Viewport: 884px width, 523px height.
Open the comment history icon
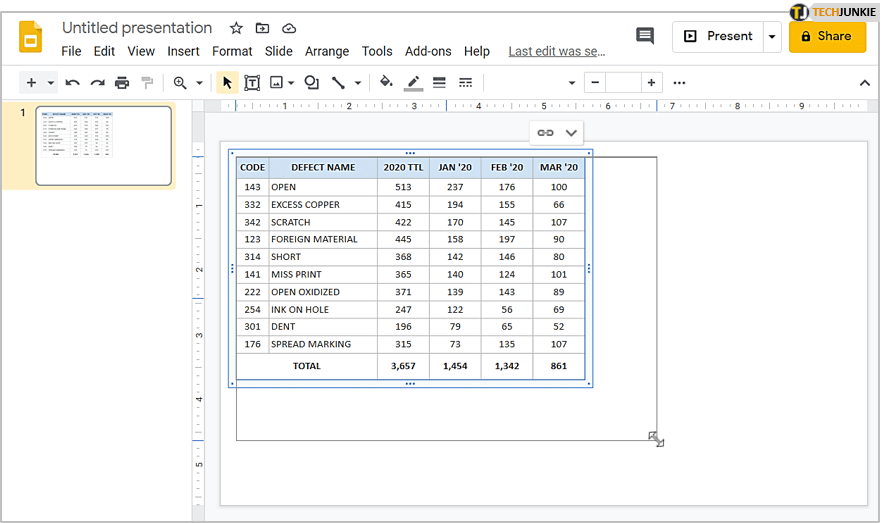point(645,37)
